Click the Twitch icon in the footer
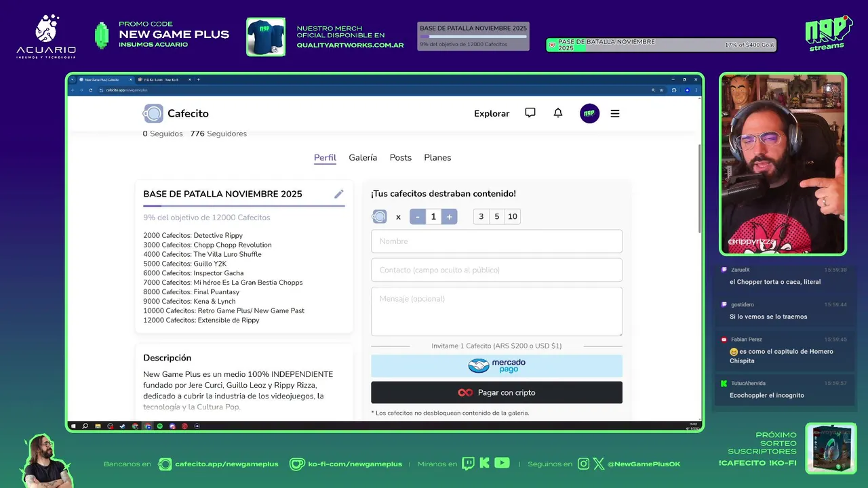This screenshot has height=488, width=868. coord(468,464)
